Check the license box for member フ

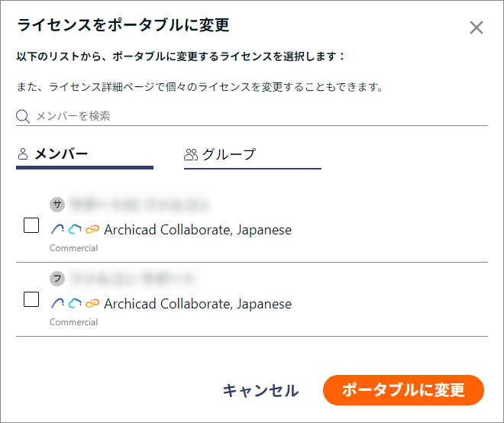tap(31, 299)
